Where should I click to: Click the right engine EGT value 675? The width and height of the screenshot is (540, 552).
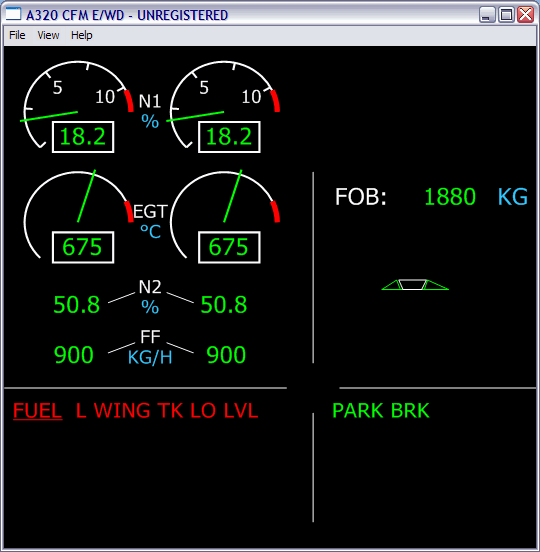tap(229, 247)
